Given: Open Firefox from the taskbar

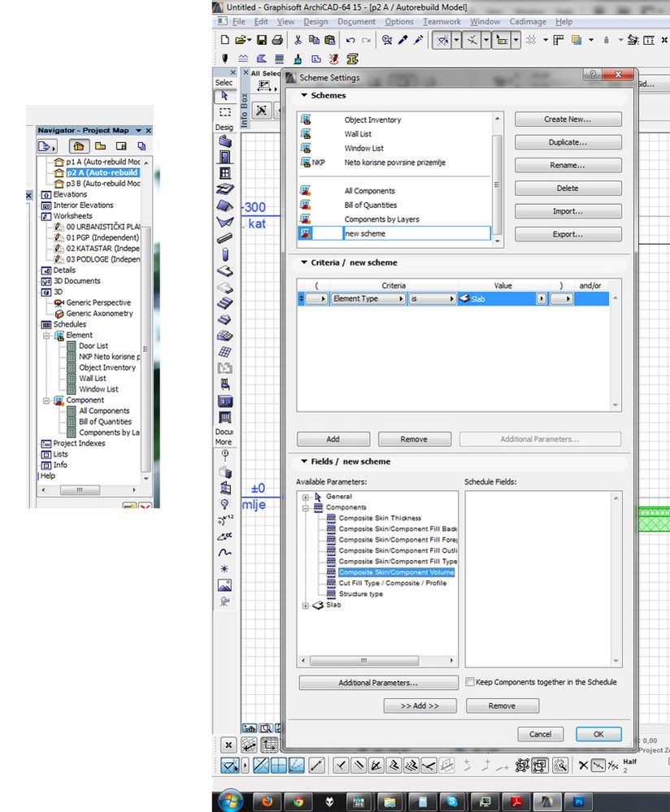Looking at the screenshot, I should (267, 802).
